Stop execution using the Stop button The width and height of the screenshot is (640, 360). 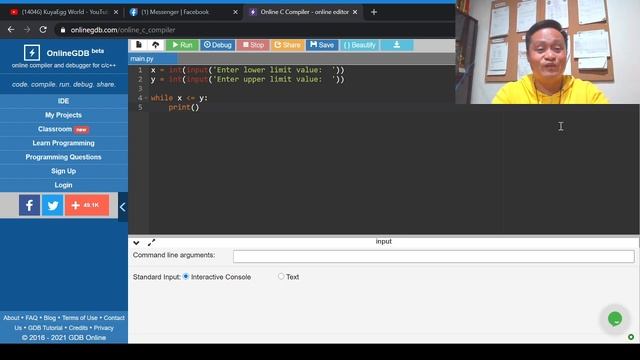coord(253,45)
